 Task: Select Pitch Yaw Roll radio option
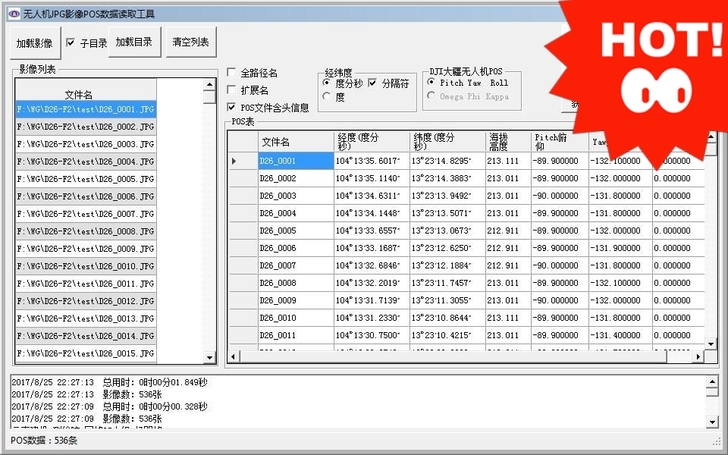[x=431, y=83]
